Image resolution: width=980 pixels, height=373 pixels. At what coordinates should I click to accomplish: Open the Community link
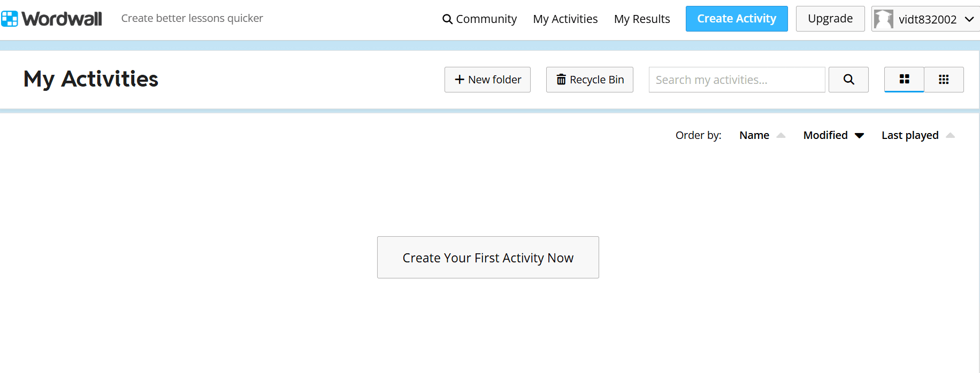486,19
